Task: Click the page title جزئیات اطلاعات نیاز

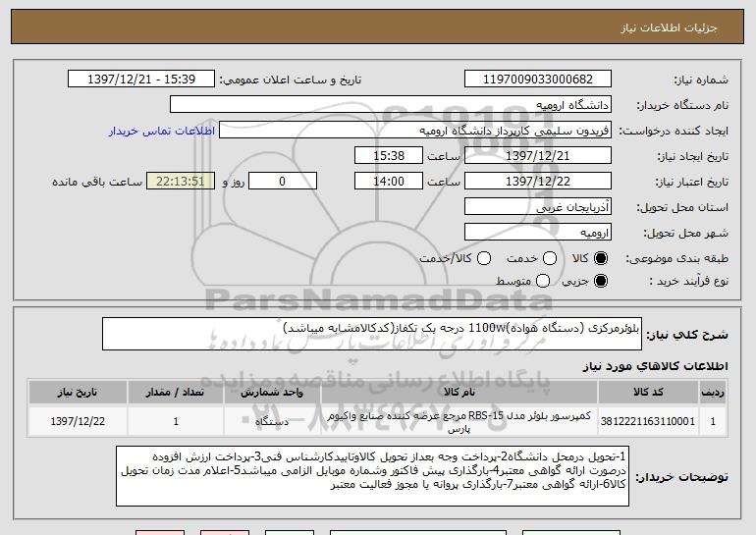Action: click(x=669, y=27)
